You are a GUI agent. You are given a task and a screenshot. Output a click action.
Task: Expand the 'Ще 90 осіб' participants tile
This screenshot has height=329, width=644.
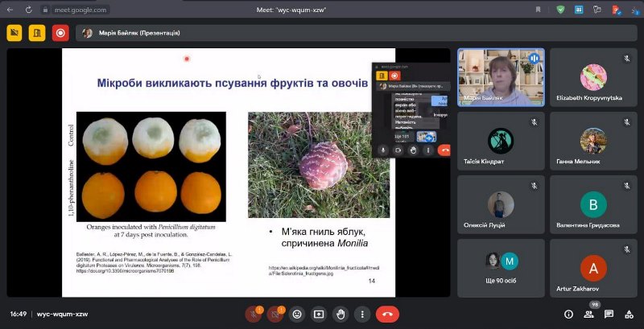501,266
